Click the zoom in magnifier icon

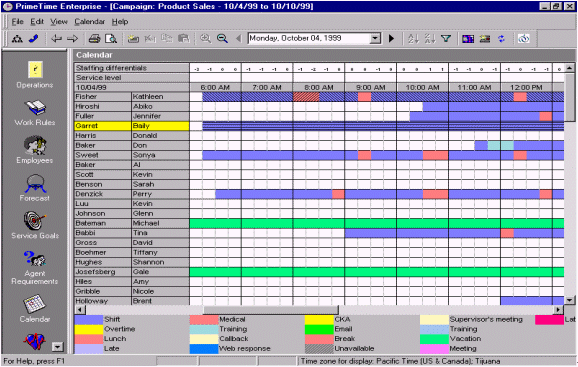click(205, 38)
